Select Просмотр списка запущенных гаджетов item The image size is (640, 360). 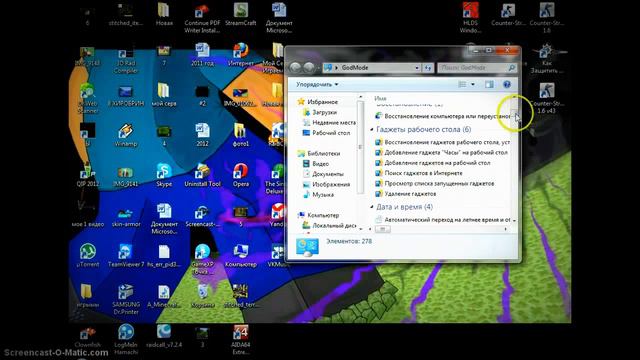435,183
